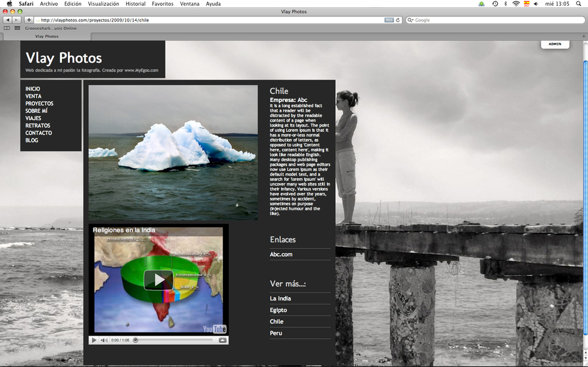Image resolution: width=588 pixels, height=367 pixels.
Task: Expand the video menu arrow button
Action: coord(222,340)
